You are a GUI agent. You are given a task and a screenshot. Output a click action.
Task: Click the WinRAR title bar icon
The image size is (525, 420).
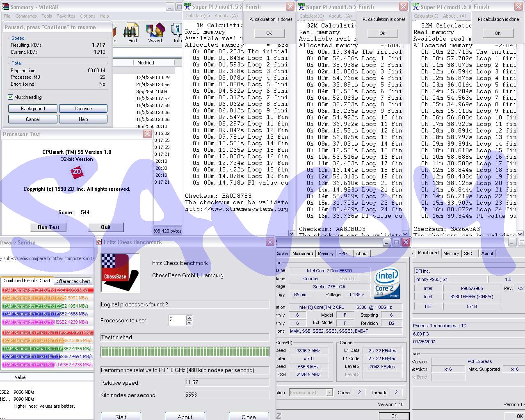(5, 7)
